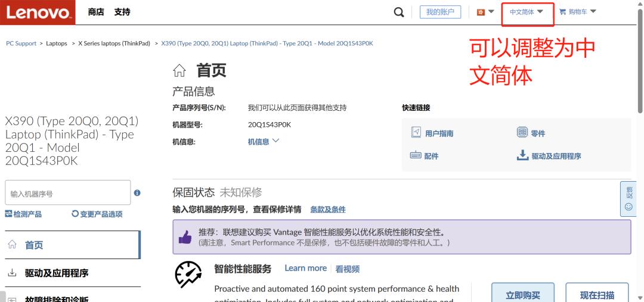Click the sidebar 驱动及应用程序 download icon
Viewport: 644px width, 302px height.
coord(13,273)
